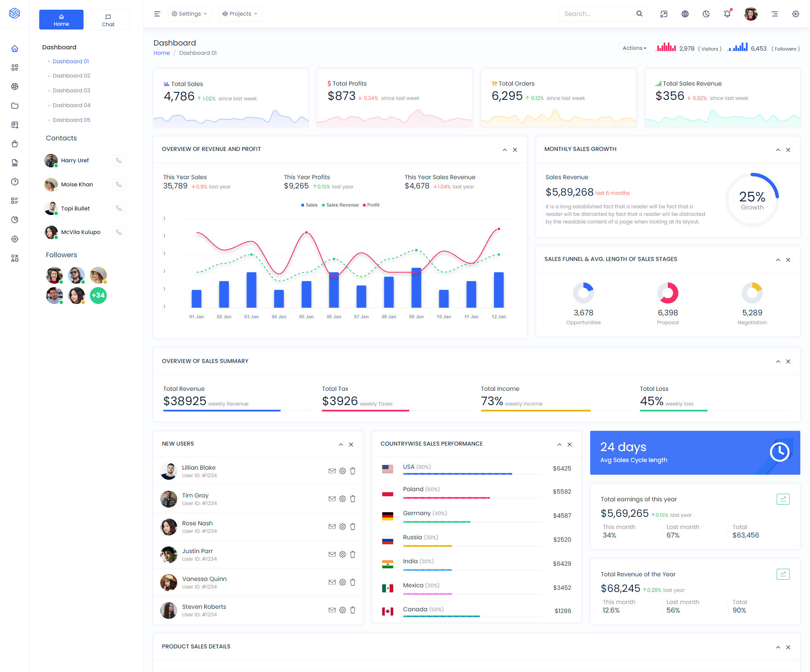Call Harry Uref via the phone icon

click(119, 161)
